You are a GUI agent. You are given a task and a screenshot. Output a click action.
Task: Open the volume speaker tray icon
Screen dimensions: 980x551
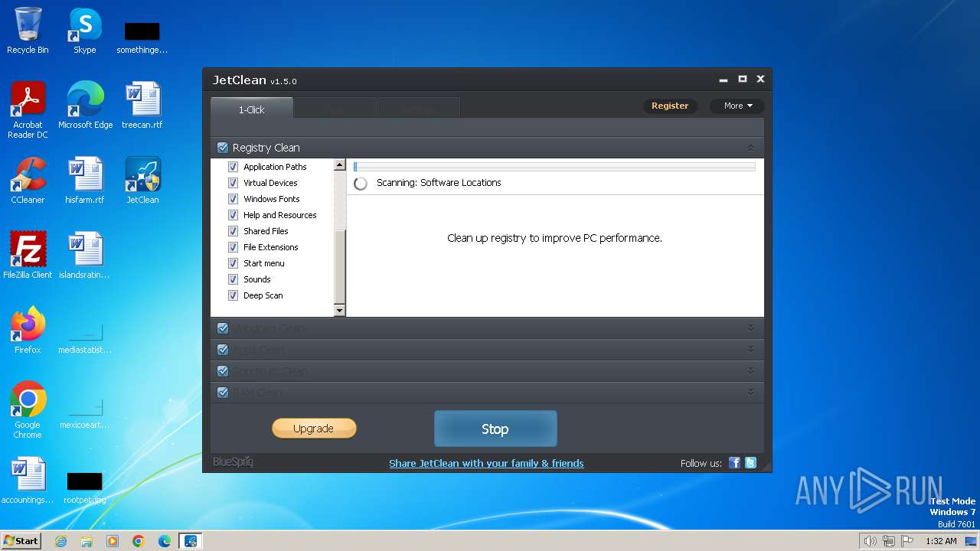[870, 541]
